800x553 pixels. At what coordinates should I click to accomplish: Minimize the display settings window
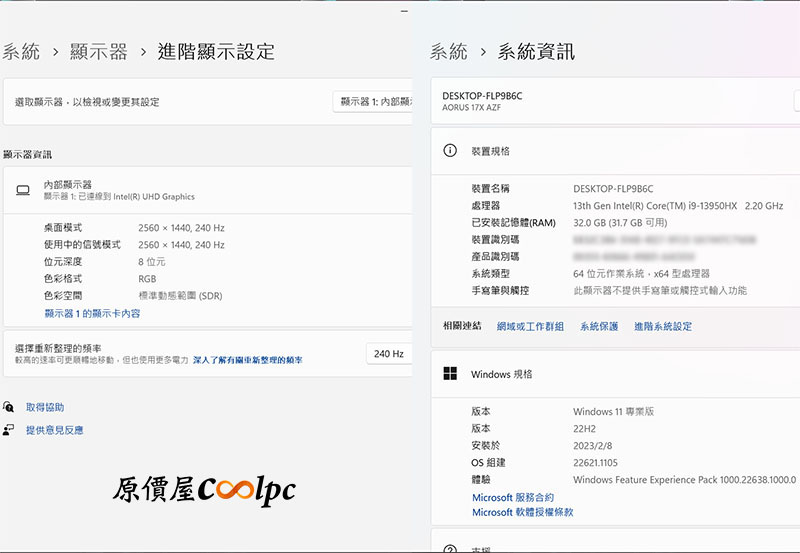point(404,11)
